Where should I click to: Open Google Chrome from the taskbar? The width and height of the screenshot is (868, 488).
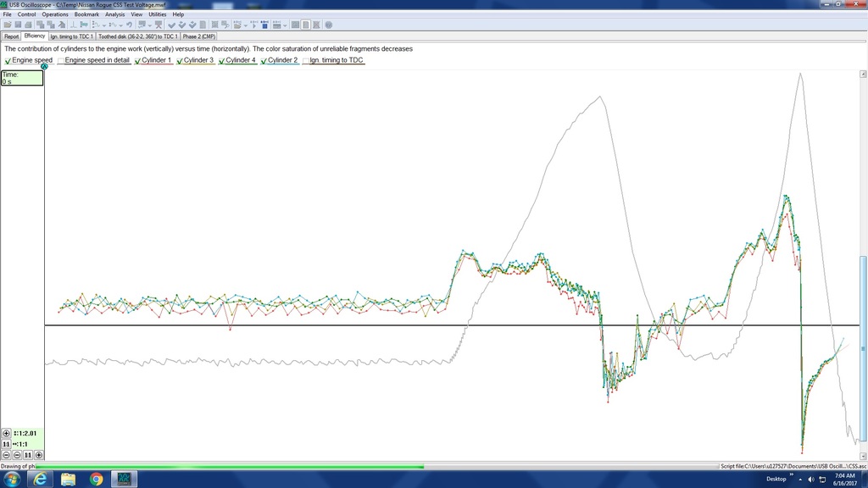(96, 479)
